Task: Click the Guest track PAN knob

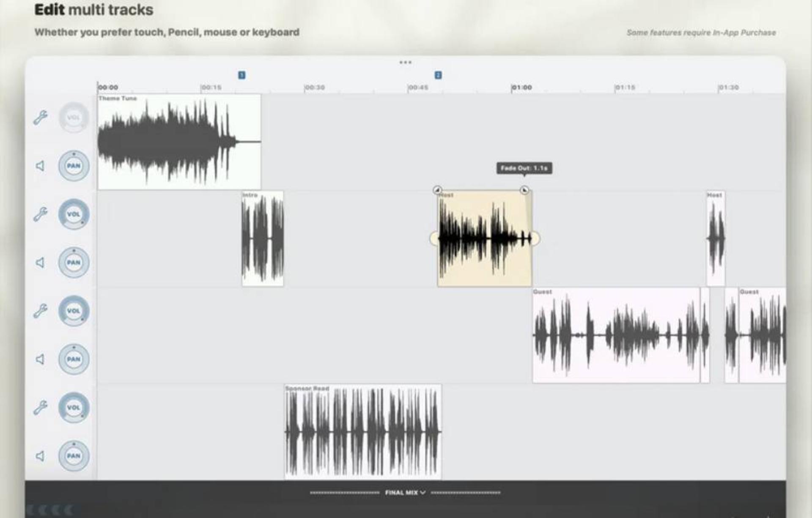Action: (x=74, y=359)
